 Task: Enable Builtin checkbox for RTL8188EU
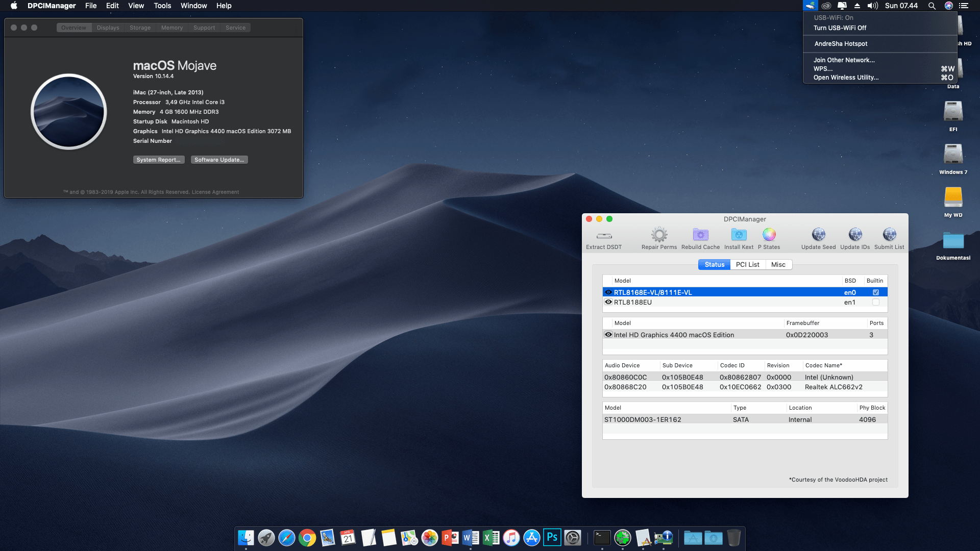click(x=875, y=302)
